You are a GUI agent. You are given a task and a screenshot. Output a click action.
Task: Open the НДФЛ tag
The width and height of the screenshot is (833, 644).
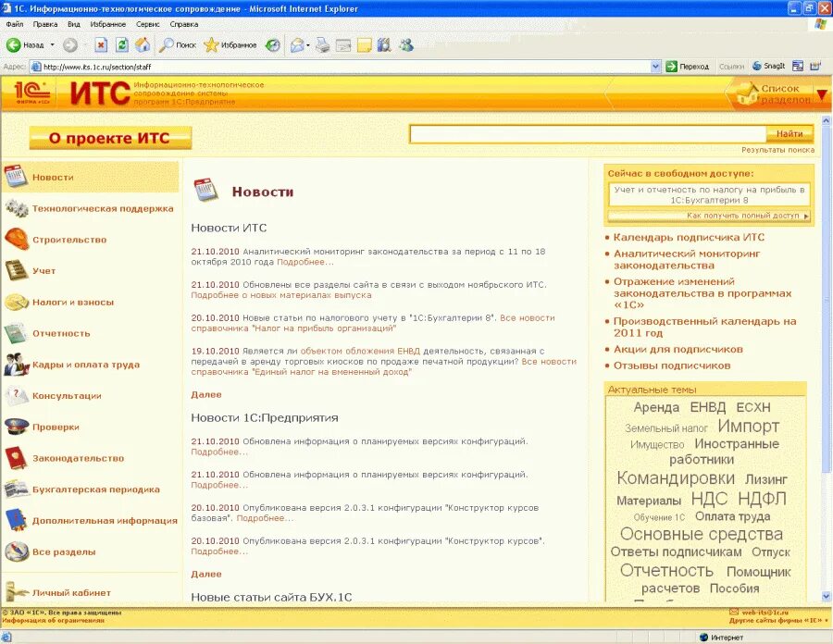762,499
